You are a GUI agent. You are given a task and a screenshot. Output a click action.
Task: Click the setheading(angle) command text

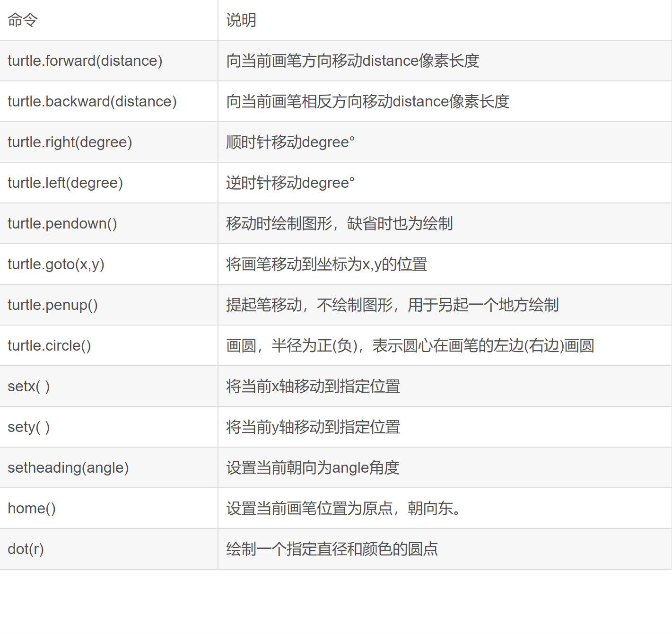tap(68, 467)
